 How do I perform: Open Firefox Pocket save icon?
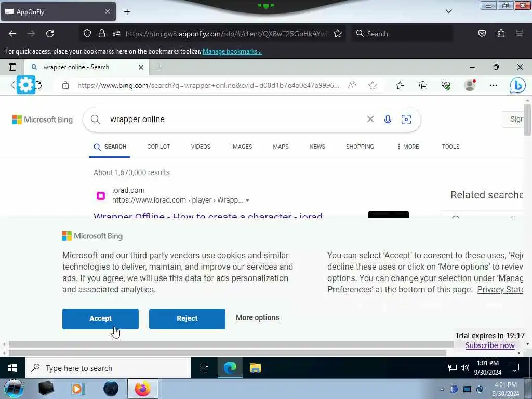click(482, 34)
